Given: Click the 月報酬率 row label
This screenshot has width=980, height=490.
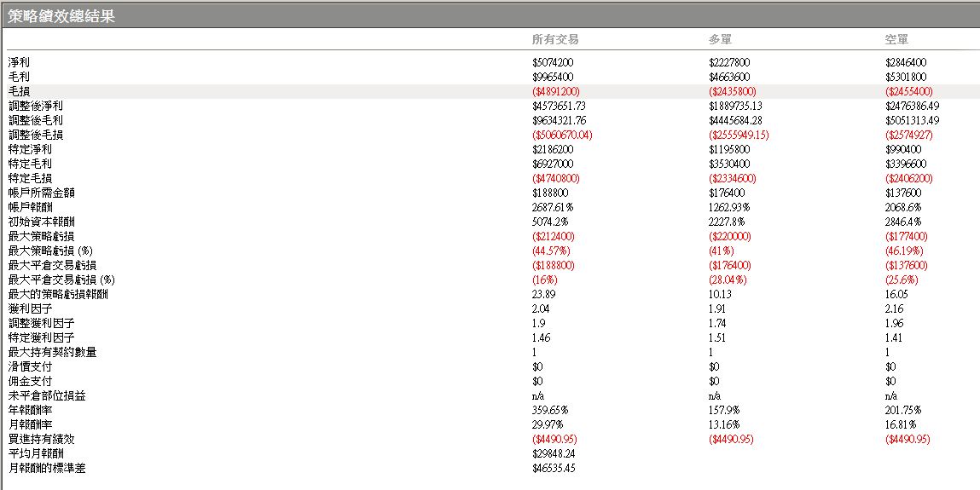Looking at the screenshot, I should pyautogui.click(x=29, y=424).
